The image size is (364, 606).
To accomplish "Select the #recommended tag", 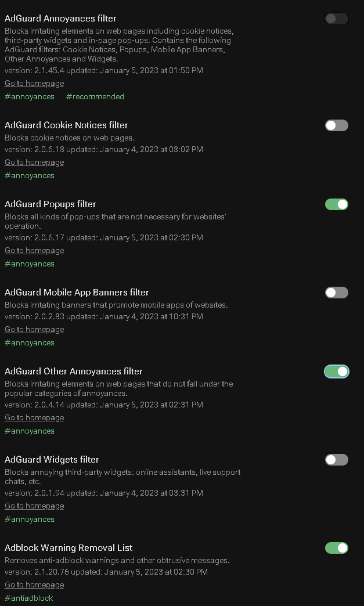I will [x=95, y=96].
